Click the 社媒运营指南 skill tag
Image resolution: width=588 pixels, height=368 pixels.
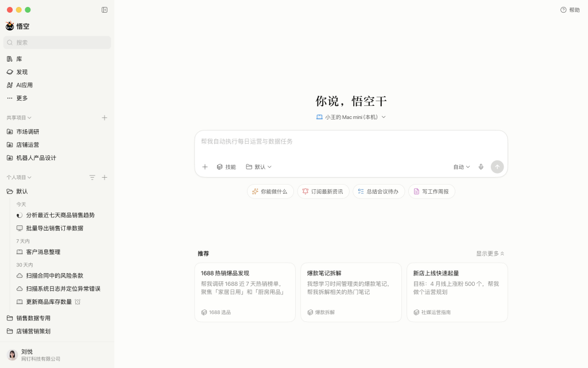pos(432,312)
